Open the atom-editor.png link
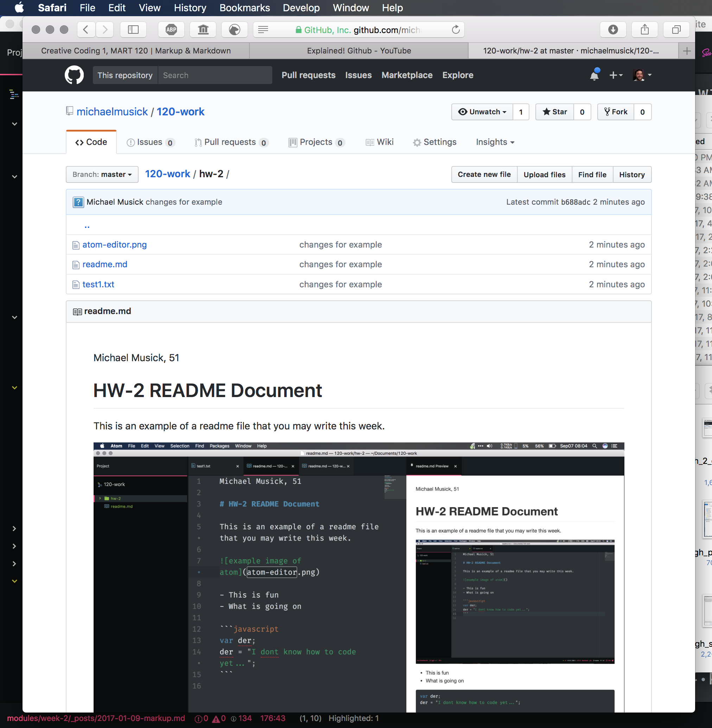The image size is (712, 728). pos(114,245)
